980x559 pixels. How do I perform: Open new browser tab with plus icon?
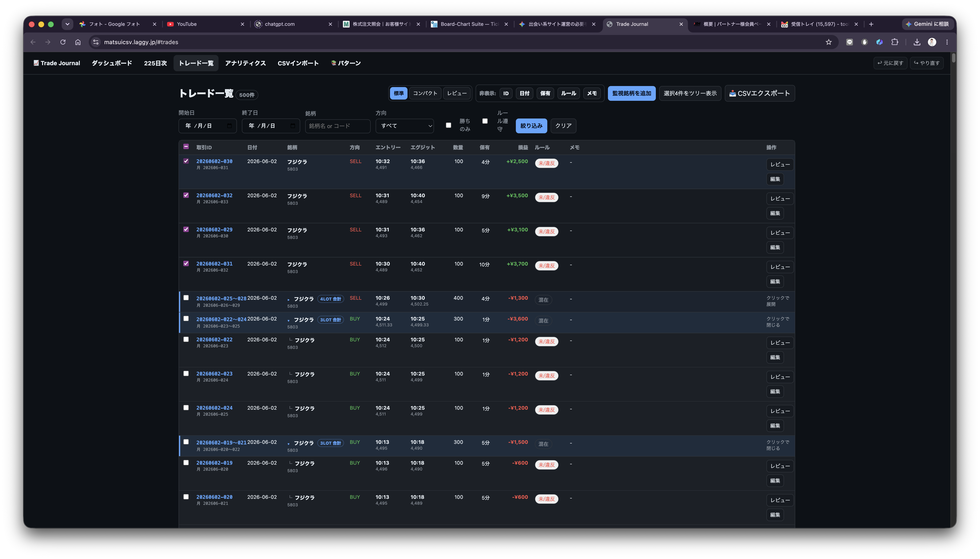pos(871,24)
